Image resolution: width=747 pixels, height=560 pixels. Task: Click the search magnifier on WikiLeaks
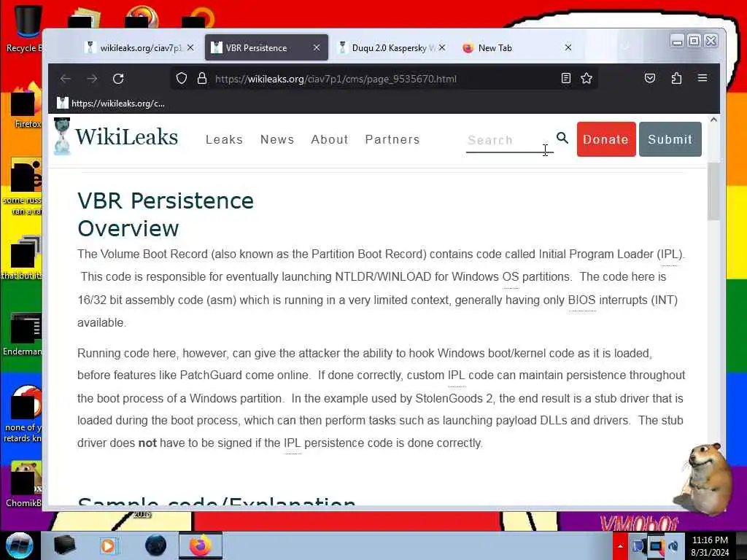(x=562, y=138)
